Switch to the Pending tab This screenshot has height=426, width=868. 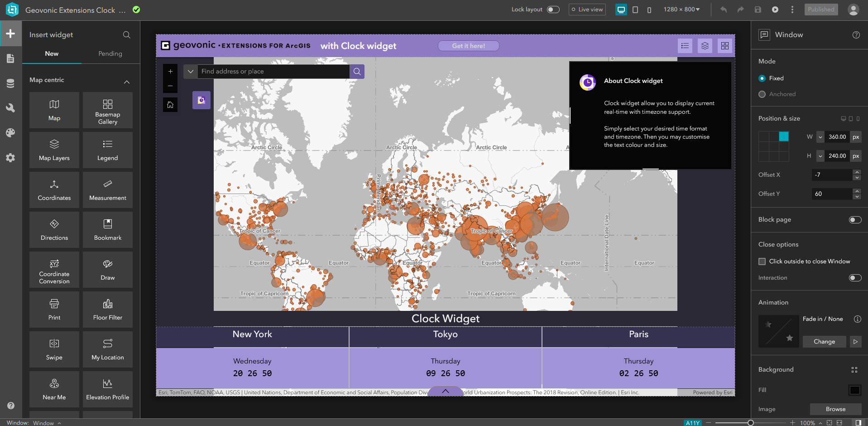click(110, 53)
